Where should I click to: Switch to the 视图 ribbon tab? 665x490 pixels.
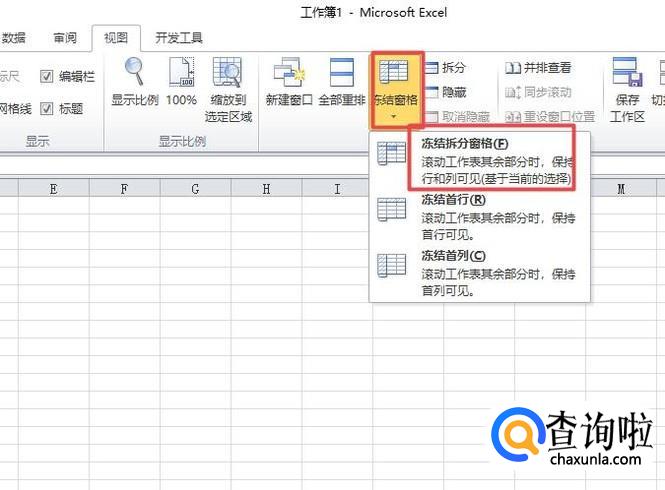pyautogui.click(x=116, y=38)
